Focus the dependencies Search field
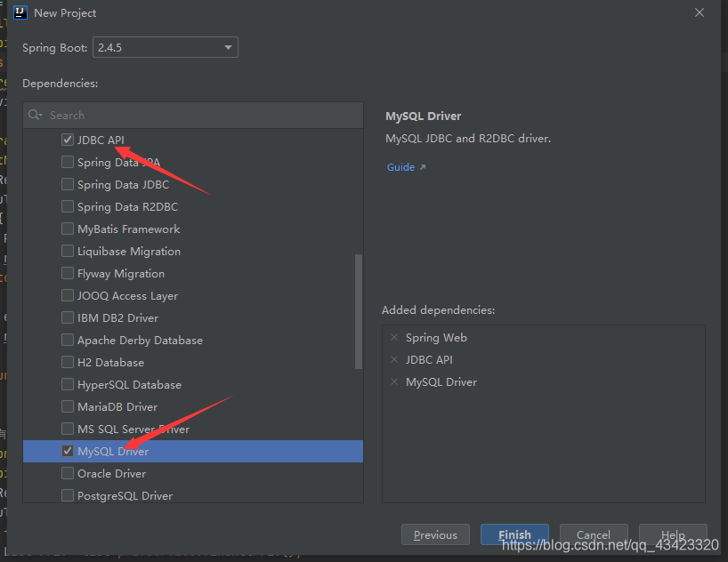Viewport: 728px width, 562px height. click(193, 115)
